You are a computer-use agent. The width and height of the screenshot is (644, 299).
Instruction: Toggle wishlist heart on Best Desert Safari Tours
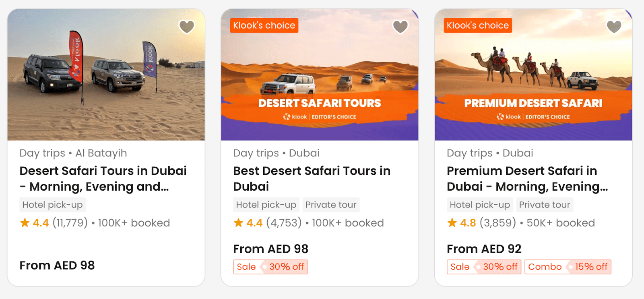[x=400, y=27]
